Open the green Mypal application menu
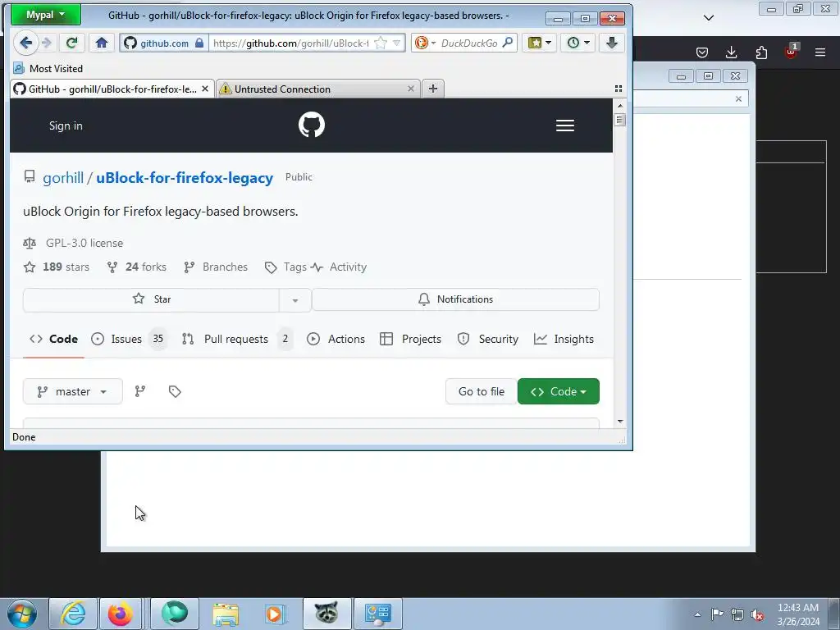Screen dimensions: 840x630 point(46,15)
